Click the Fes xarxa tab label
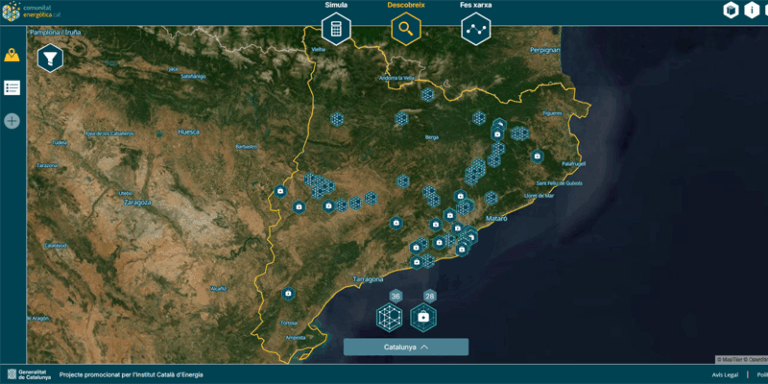 click(x=476, y=5)
